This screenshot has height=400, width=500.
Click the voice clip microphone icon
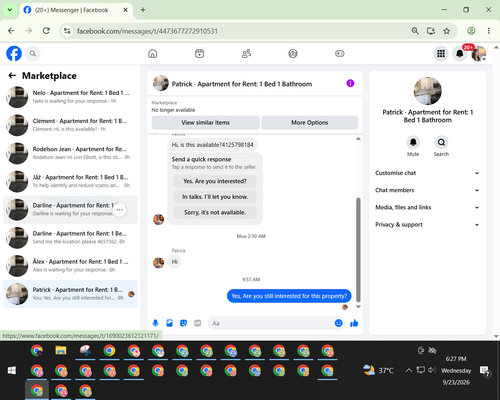(155, 323)
